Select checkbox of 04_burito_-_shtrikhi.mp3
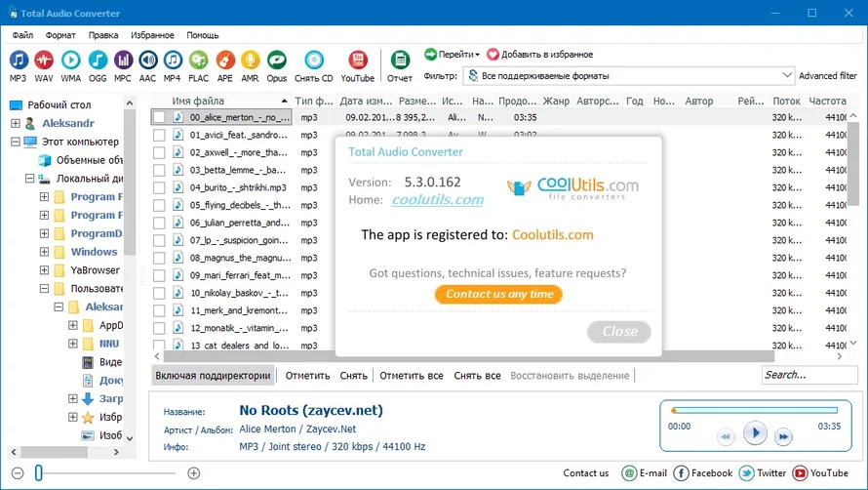The image size is (868, 490). (x=159, y=188)
